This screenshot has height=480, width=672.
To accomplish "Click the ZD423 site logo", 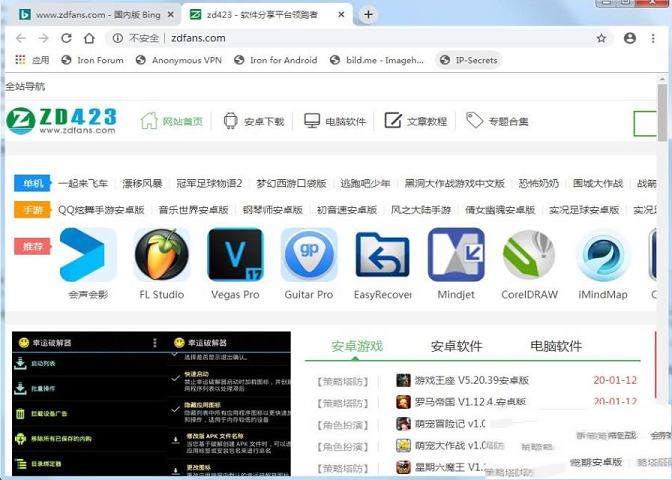I will click(x=62, y=121).
